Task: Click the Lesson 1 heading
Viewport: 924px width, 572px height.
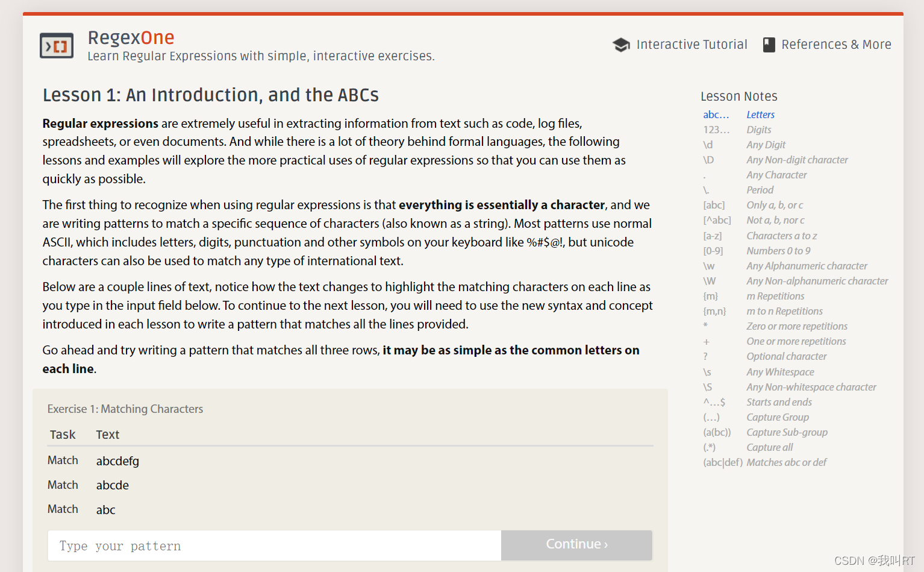Action: [x=211, y=95]
